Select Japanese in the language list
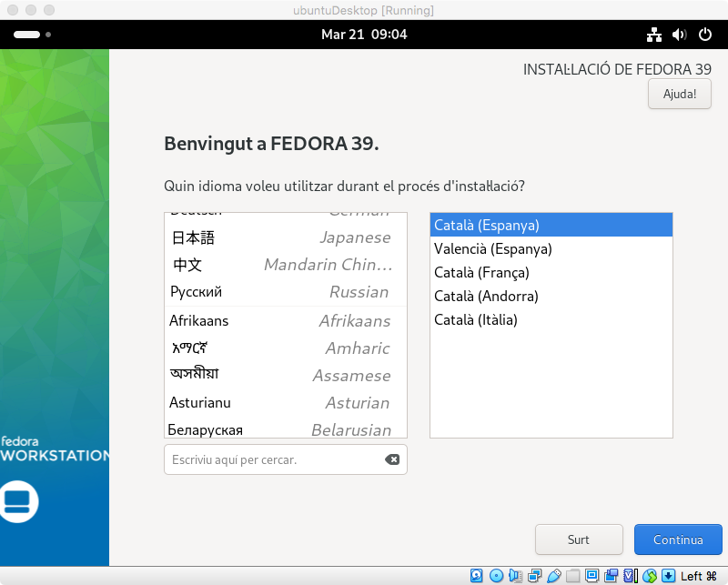Image resolution: width=728 pixels, height=585 pixels. pos(286,237)
